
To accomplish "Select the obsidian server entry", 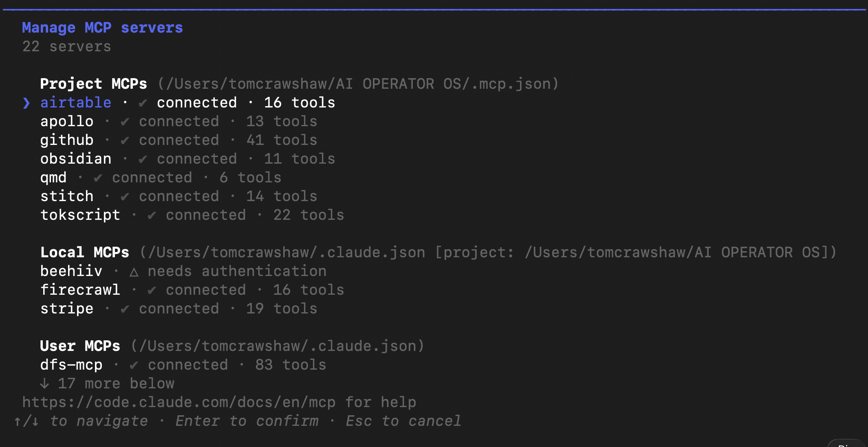I will point(187,159).
